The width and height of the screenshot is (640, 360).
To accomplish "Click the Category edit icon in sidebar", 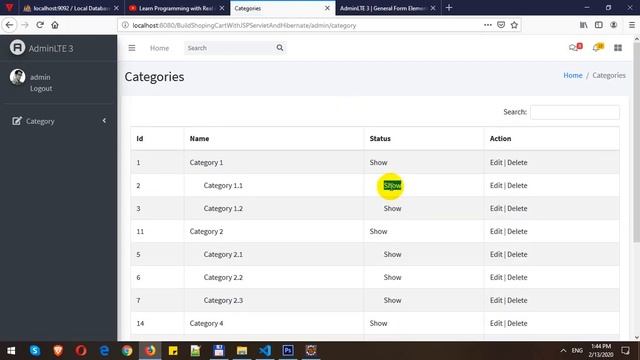I will pyautogui.click(x=17, y=121).
